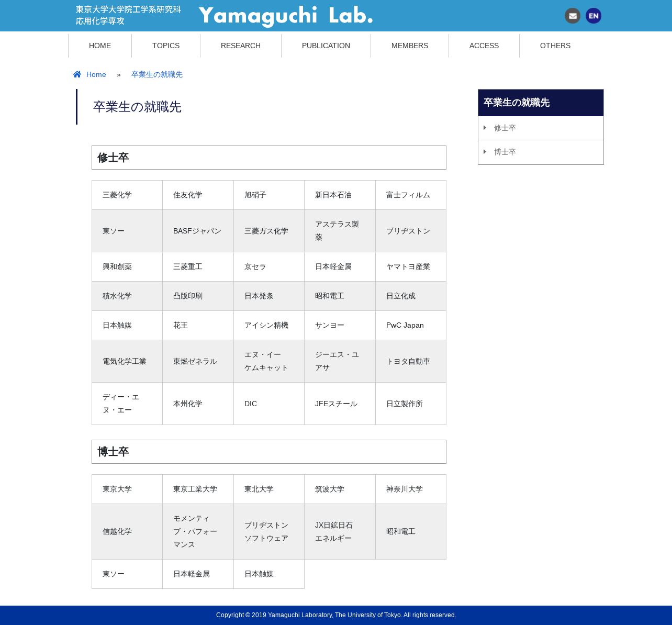Screen dimensions: 672x625
Task: Open the mail contact icon
Action: (573, 16)
